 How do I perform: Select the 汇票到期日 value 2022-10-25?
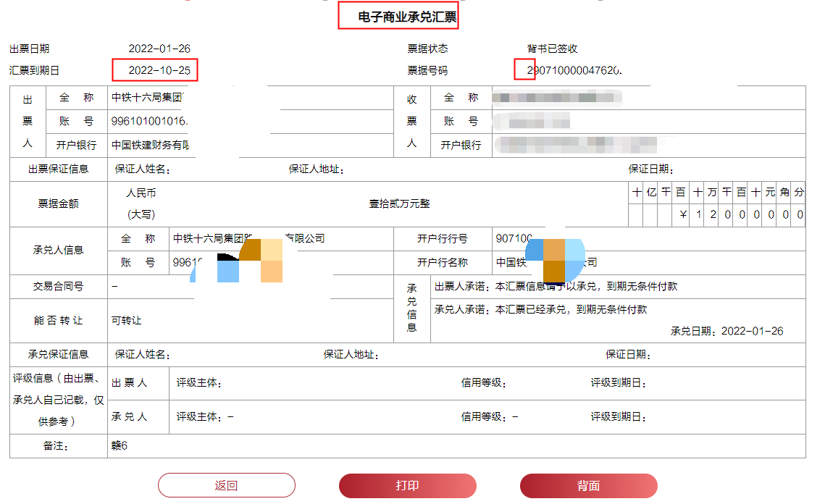click(159, 71)
